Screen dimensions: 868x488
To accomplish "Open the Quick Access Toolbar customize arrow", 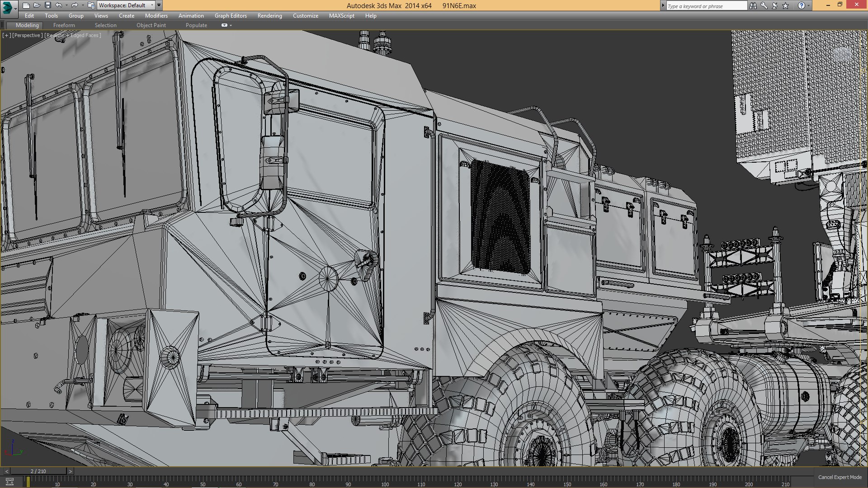I will coord(159,5).
